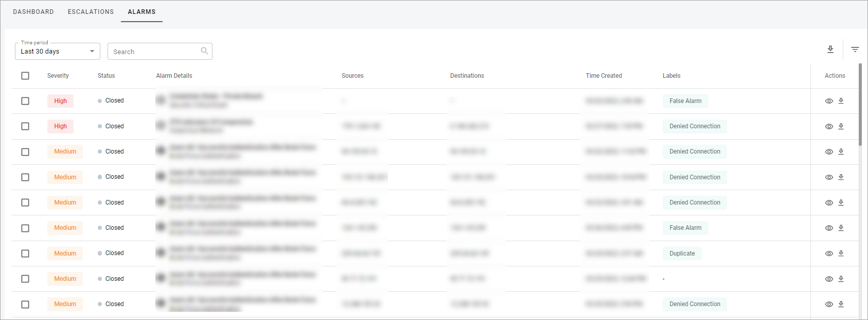
Task: Click the Duplicate label chip
Action: [682, 254]
